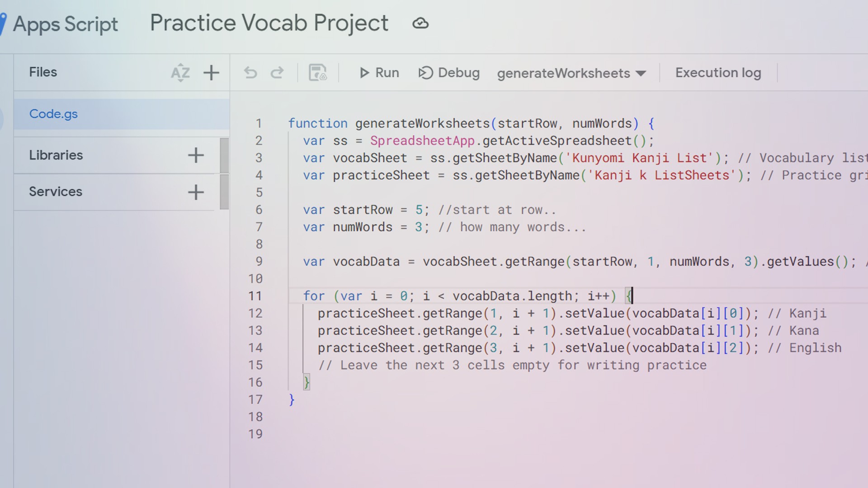
Task: Click the sidebar vertical scrollbar
Action: pos(224,174)
